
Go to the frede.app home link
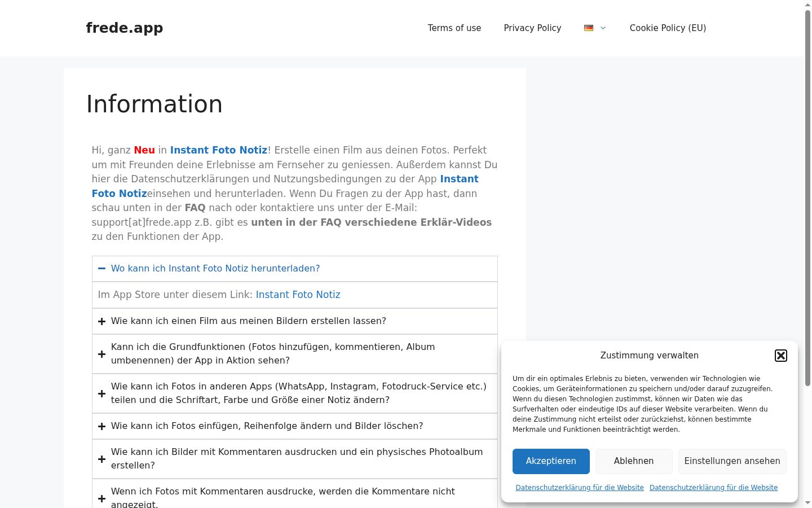(125, 28)
